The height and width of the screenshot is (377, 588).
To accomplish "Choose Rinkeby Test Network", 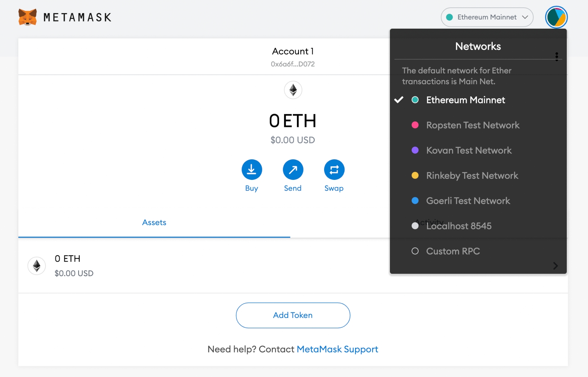I will [472, 175].
